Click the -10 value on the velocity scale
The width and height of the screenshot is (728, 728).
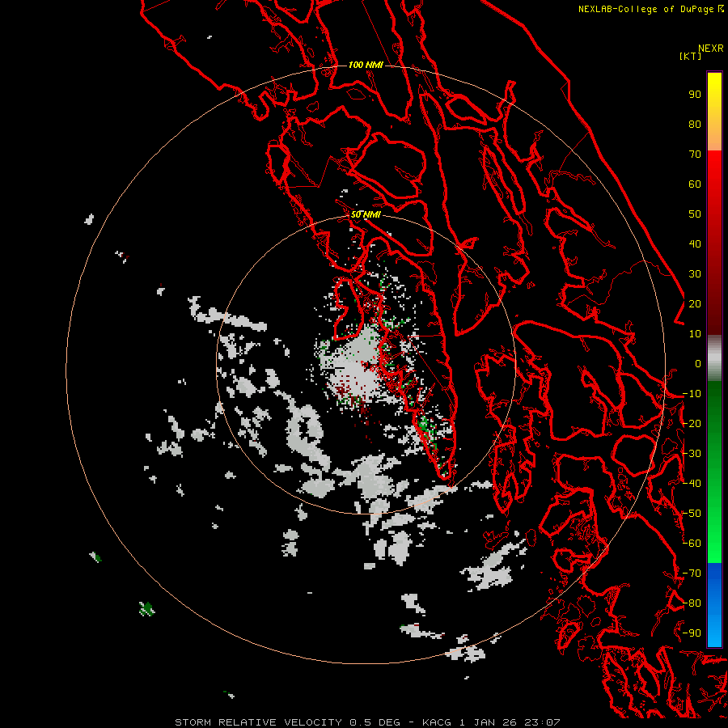click(x=692, y=394)
